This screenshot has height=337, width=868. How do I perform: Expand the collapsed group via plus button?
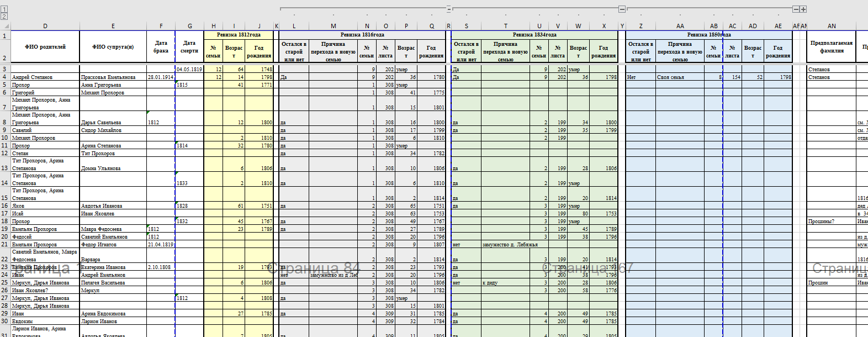tap(803, 9)
